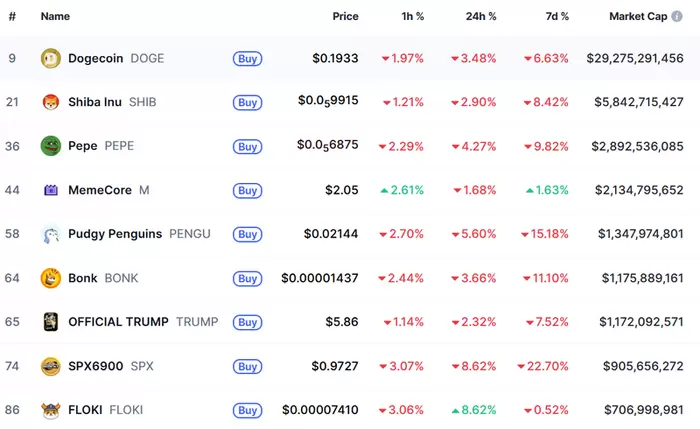This screenshot has width=700, height=429.
Task: Sort by the Price column header
Action: point(345,17)
